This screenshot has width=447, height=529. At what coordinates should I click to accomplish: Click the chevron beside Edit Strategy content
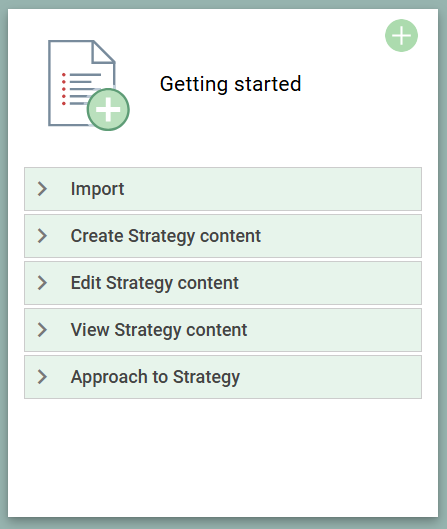[x=42, y=283]
